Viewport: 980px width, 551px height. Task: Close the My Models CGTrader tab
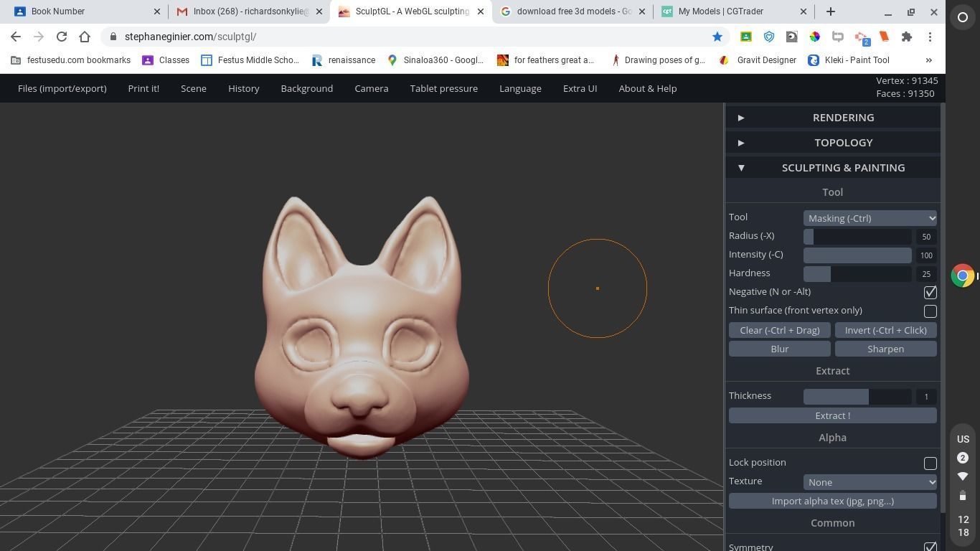[x=804, y=11]
